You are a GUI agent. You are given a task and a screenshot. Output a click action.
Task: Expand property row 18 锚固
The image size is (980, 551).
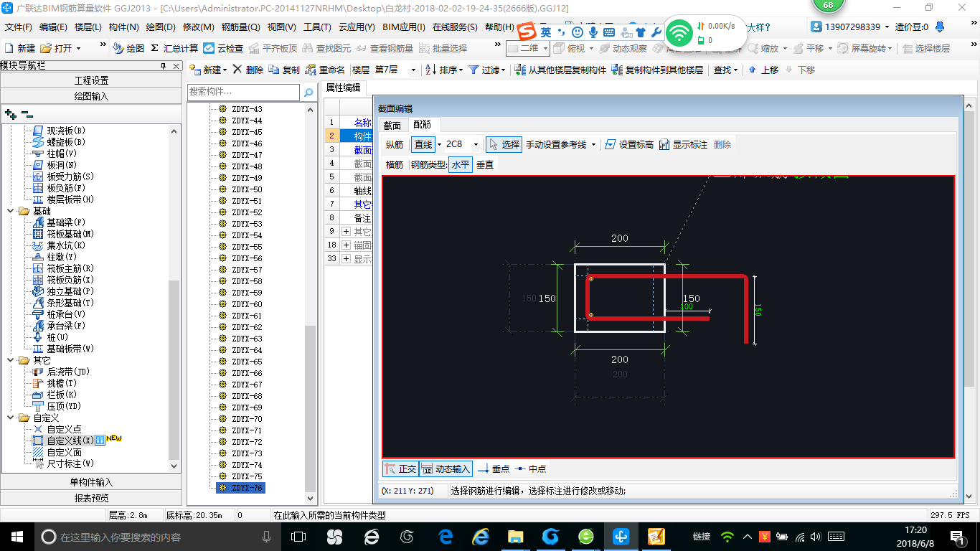pos(346,245)
